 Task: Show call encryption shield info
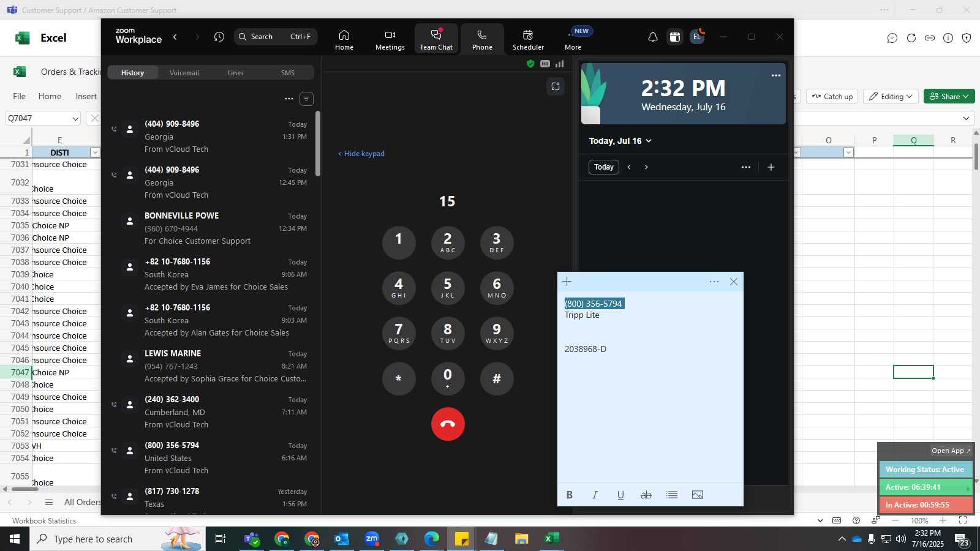530,64
